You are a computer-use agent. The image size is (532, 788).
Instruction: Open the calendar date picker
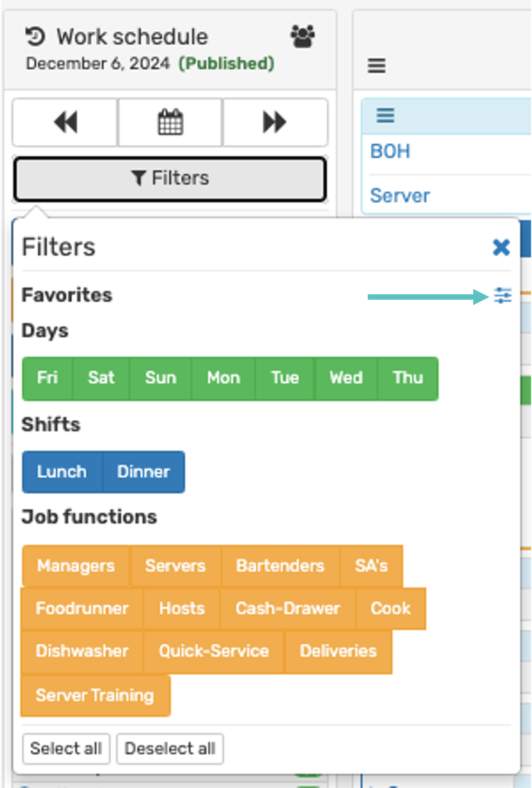pos(170,122)
